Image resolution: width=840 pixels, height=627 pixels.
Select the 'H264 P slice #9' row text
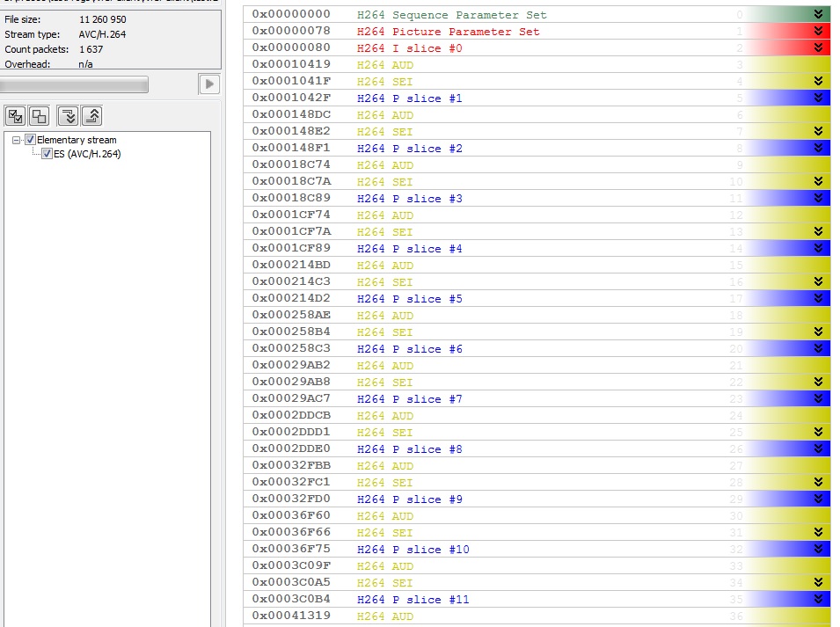409,499
